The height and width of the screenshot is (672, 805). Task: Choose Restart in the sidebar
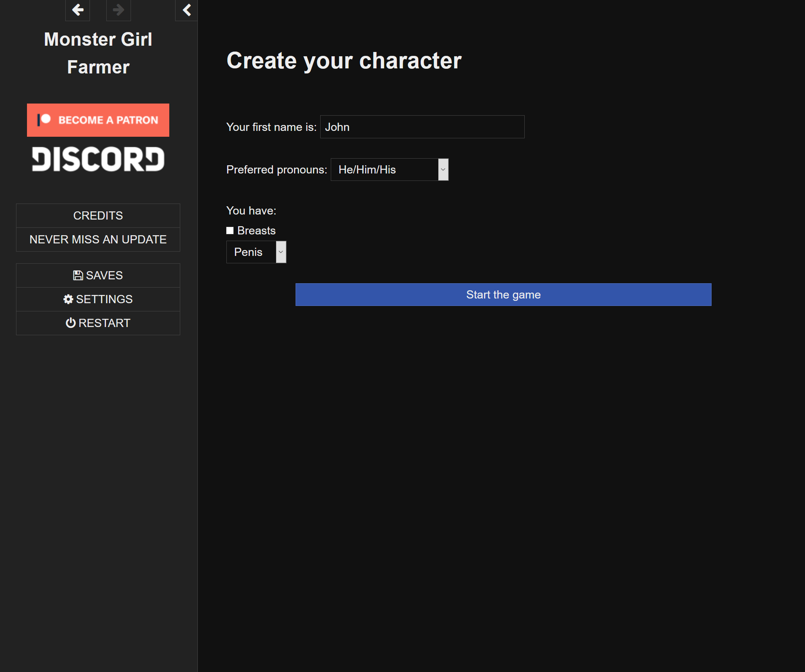(x=98, y=323)
